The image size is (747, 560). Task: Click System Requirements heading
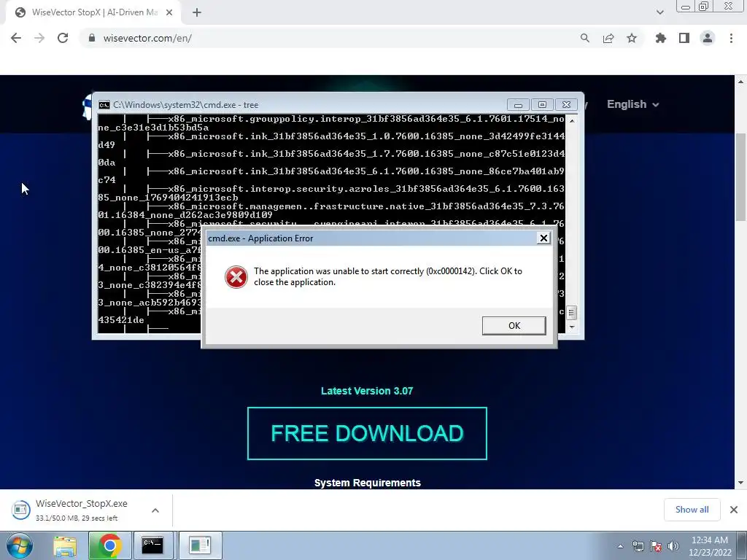pos(368,483)
